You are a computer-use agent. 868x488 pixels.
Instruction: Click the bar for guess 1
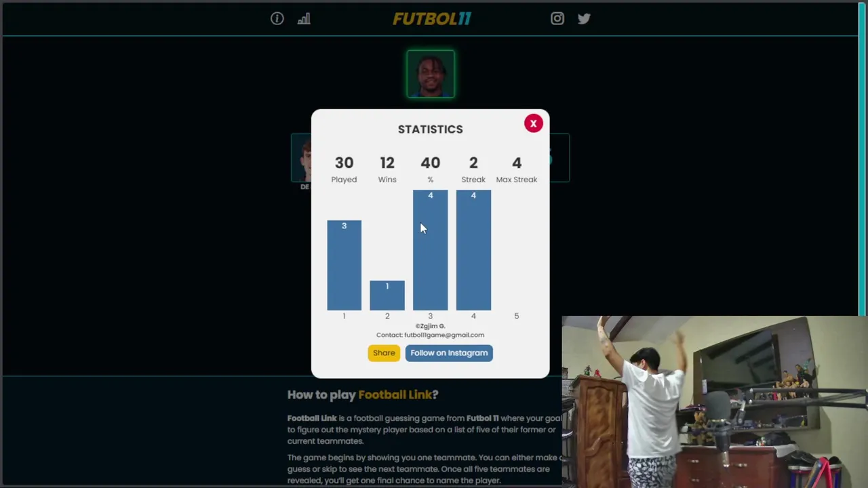tap(344, 265)
